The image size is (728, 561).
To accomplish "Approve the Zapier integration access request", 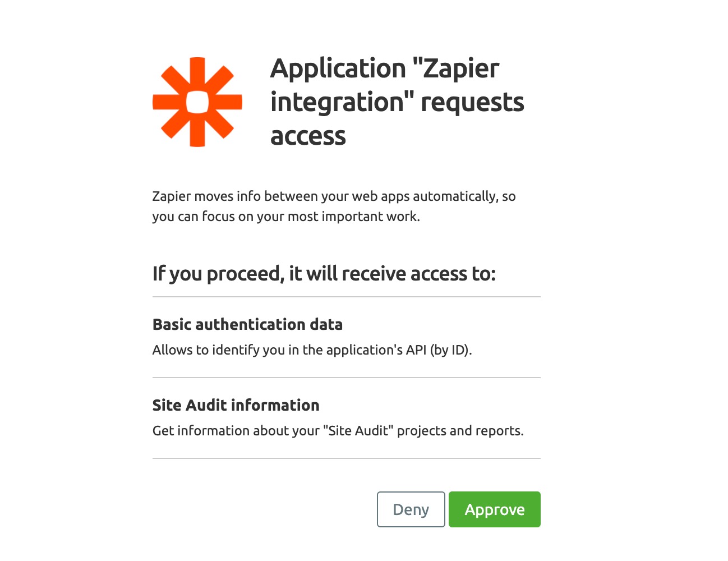I will tap(494, 509).
